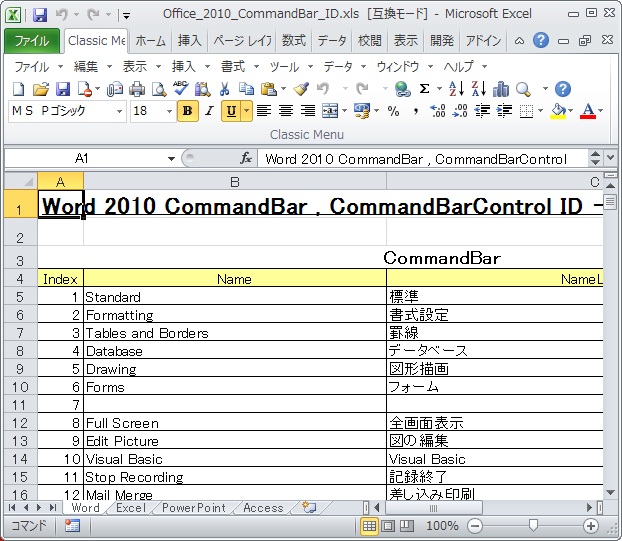Insert hyperlink globe icon
The height and width of the screenshot is (541, 622).
click(402, 89)
